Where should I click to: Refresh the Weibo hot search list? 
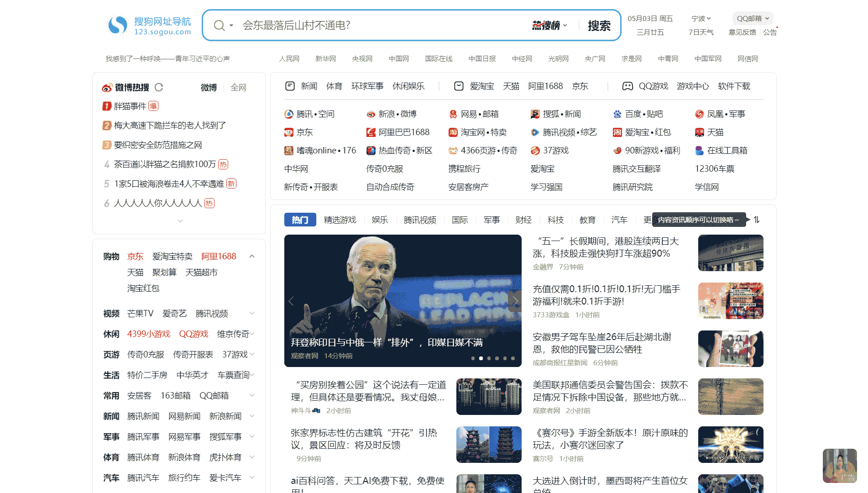click(159, 87)
